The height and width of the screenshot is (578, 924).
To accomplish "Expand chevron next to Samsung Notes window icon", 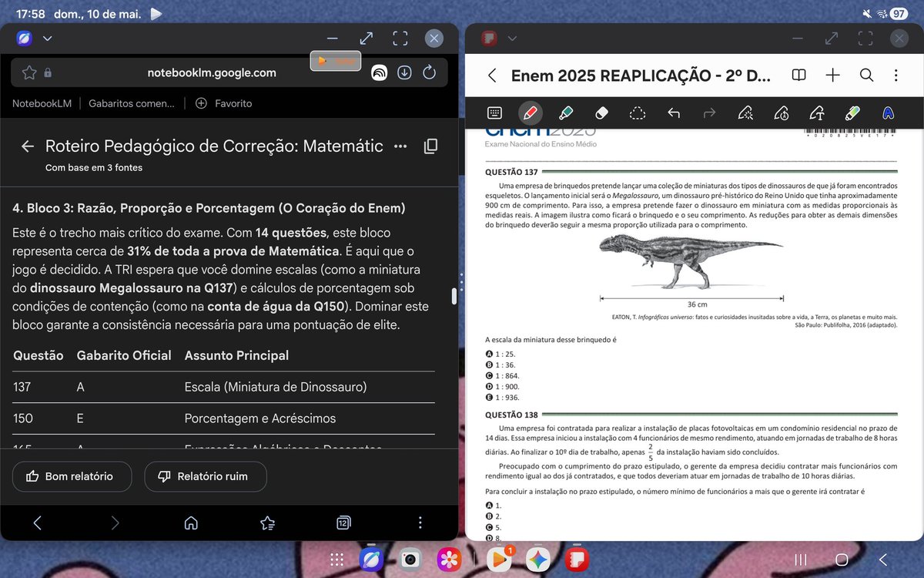I will (511, 38).
